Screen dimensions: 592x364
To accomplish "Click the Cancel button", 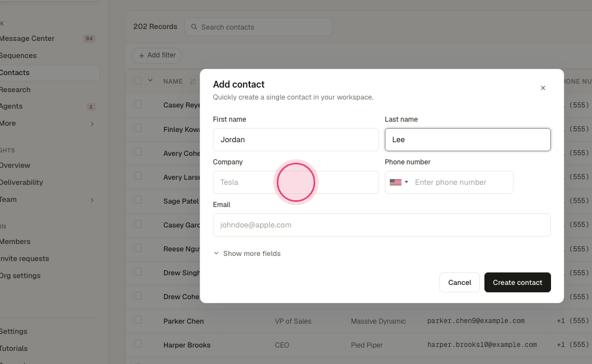I will click(x=459, y=283).
